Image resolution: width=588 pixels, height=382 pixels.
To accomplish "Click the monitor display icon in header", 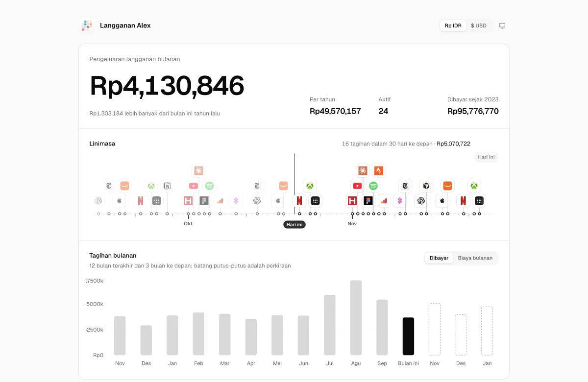I will (x=502, y=25).
